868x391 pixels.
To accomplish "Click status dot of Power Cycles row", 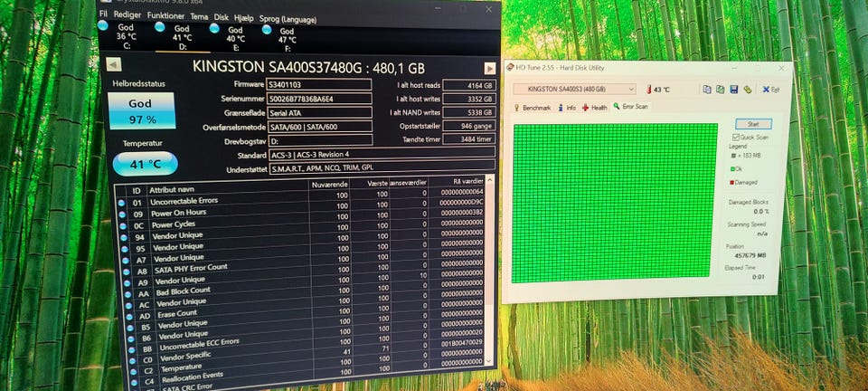I will [122, 226].
